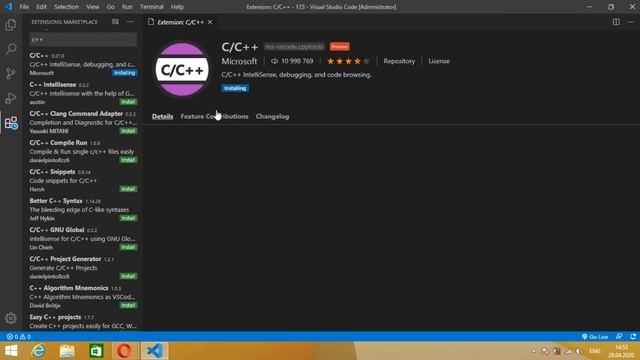640x360 pixels.
Task: Open notifications icon in status bar
Action: [x=633, y=337]
